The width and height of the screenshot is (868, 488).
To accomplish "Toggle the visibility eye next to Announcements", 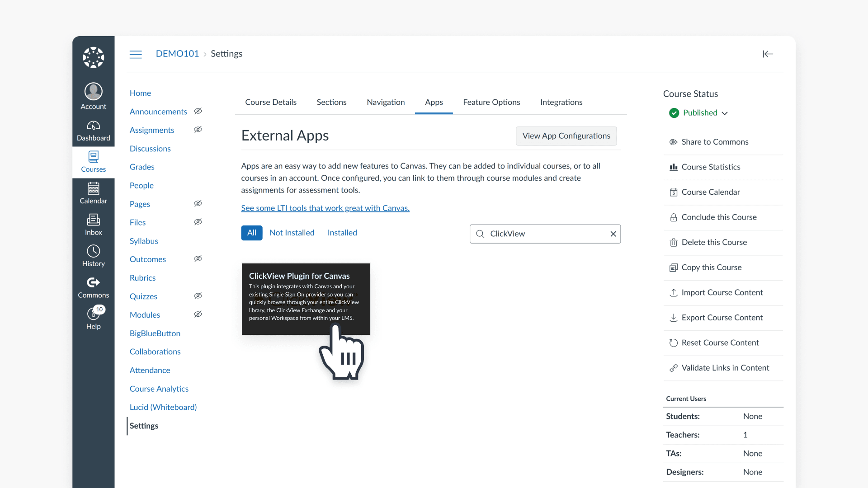I will (198, 111).
